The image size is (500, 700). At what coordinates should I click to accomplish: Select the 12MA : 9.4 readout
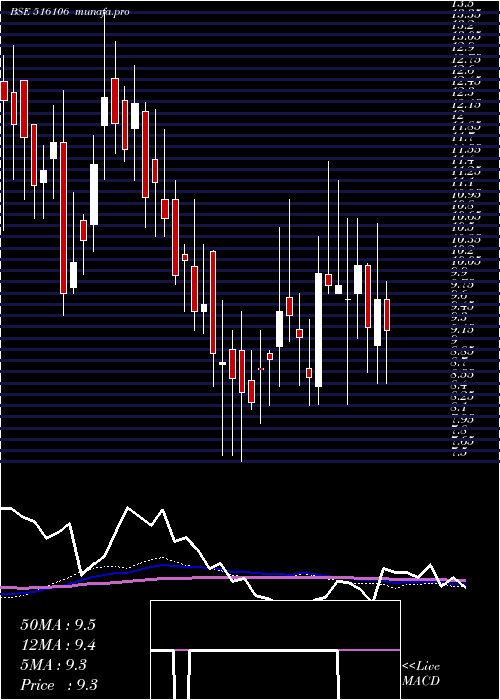[58, 645]
